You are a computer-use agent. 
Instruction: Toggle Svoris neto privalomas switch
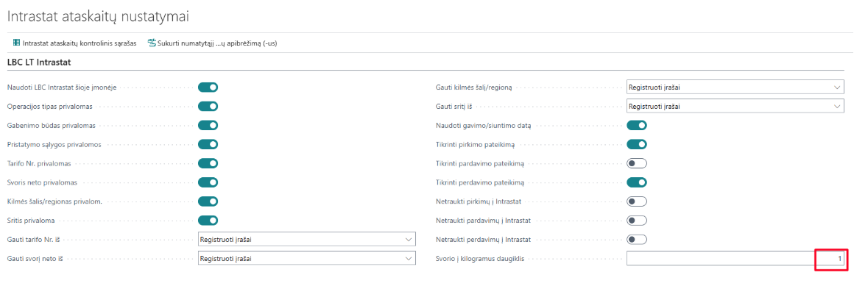point(208,182)
